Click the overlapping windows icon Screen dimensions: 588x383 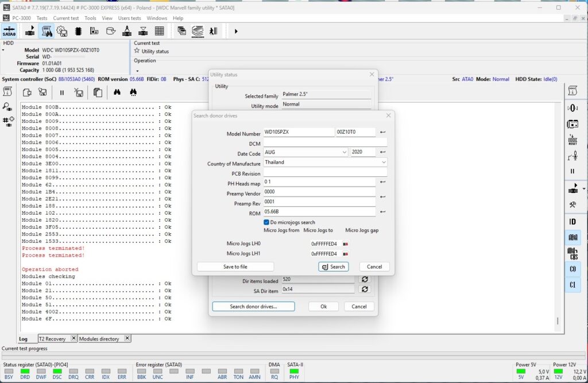pos(182,31)
